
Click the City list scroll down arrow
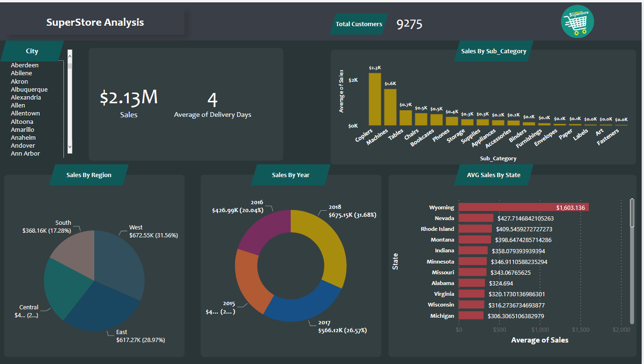(x=70, y=147)
